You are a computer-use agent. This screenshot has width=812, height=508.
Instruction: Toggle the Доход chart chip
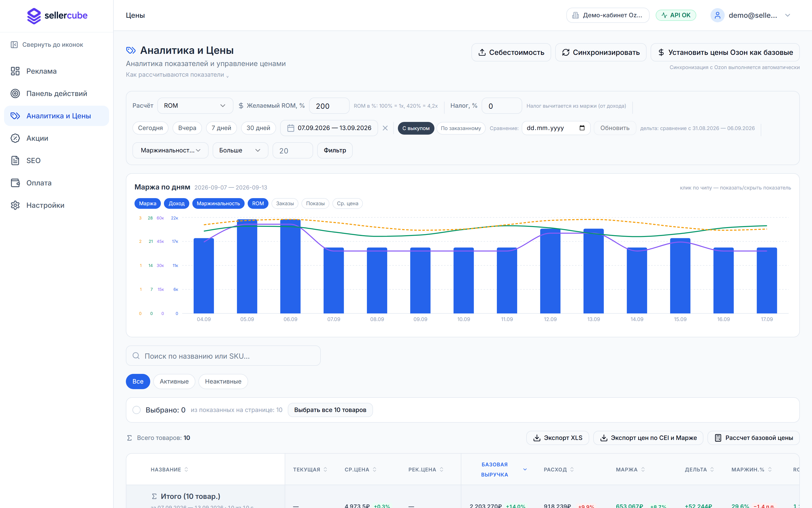[177, 203]
